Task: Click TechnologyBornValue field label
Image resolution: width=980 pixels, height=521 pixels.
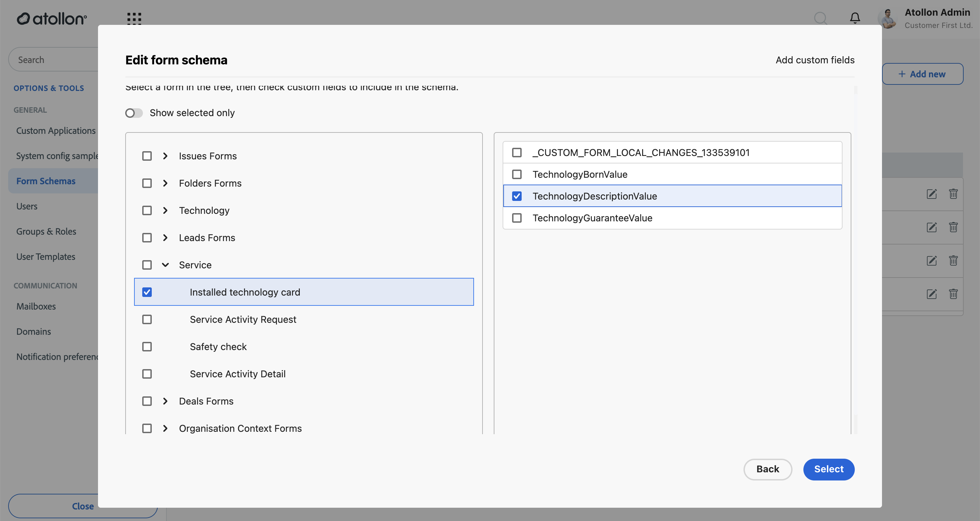Action: click(x=580, y=174)
